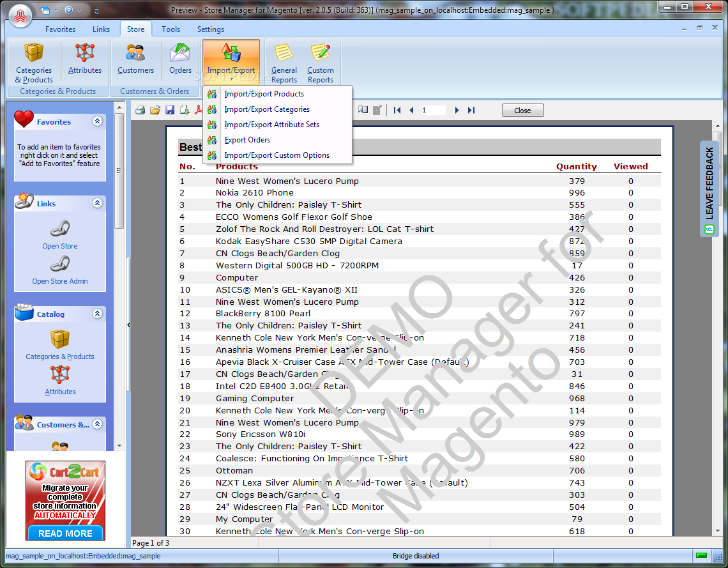Image resolution: width=728 pixels, height=568 pixels.
Task: Collapse the Links sidebar panel
Action: tap(97, 203)
